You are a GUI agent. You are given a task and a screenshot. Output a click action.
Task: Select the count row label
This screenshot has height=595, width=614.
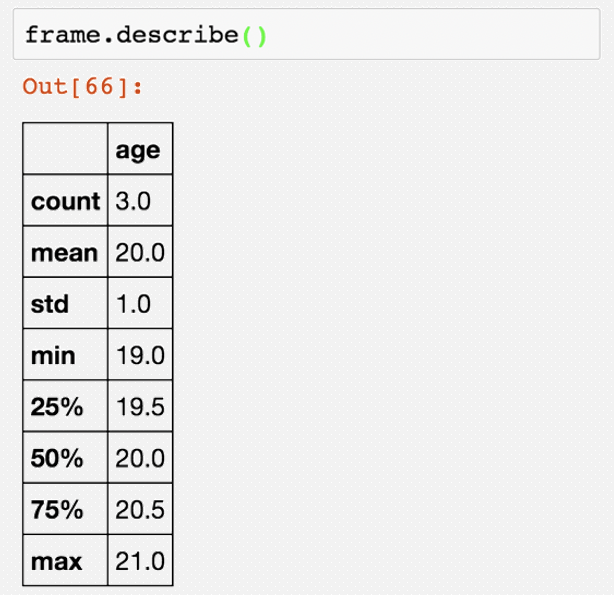(65, 201)
